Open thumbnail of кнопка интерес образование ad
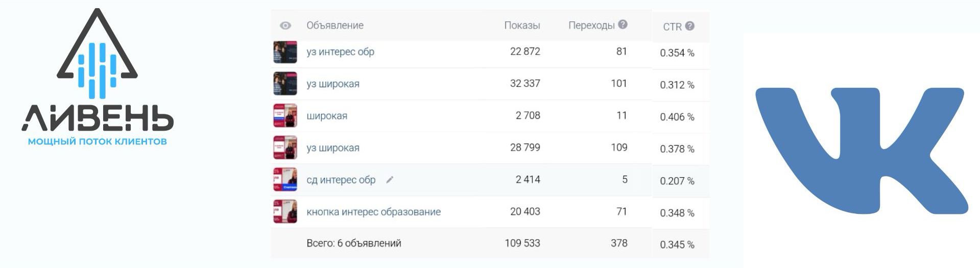Screen dimensions: 980x268 [x=285, y=211]
